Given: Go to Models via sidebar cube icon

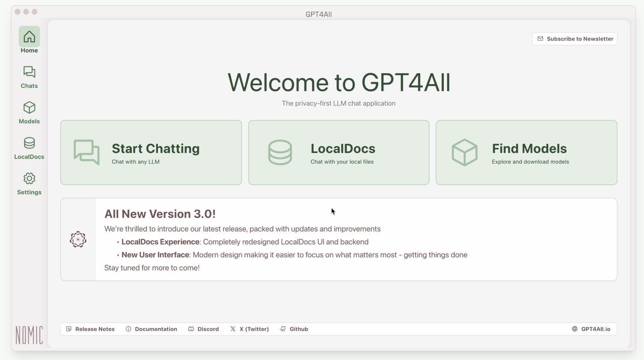Looking at the screenshot, I should pyautogui.click(x=29, y=108).
